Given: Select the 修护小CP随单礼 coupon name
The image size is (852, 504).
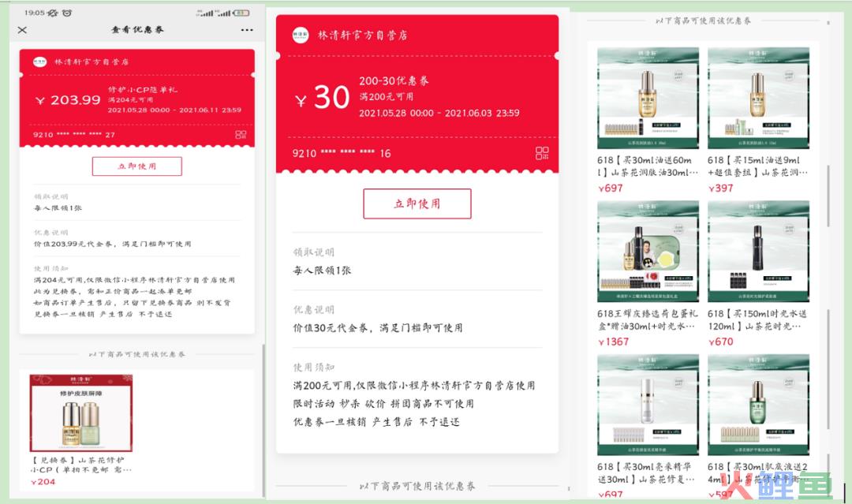Looking at the screenshot, I should pos(142,90).
